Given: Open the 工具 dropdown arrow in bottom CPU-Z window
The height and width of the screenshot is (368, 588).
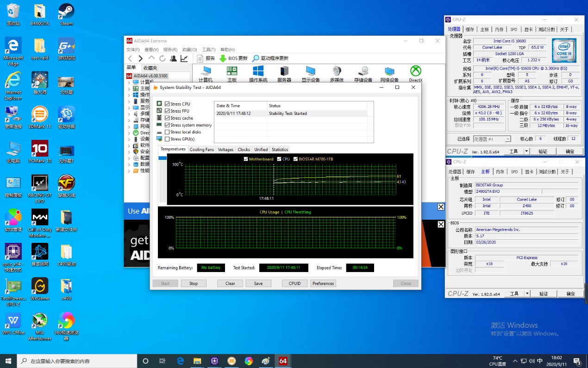Looking at the screenshot, I should click(x=526, y=294).
